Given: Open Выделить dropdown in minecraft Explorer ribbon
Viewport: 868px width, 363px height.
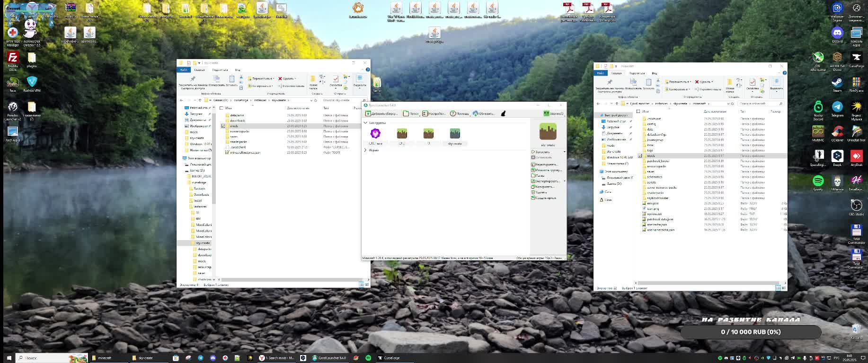Looking at the screenshot, I should coord(777,85).
